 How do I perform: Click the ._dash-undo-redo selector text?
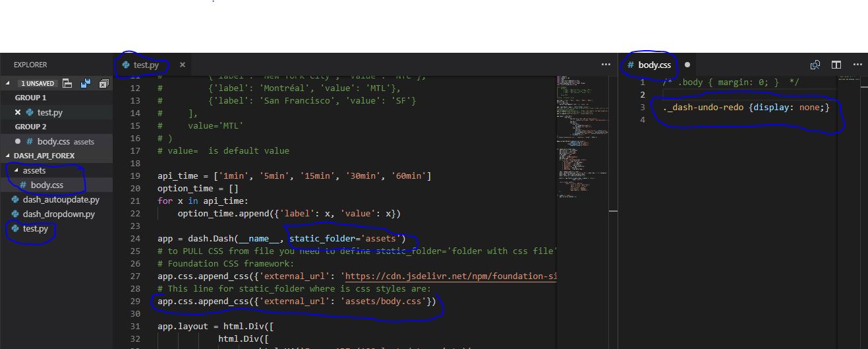tap(703, 108)
